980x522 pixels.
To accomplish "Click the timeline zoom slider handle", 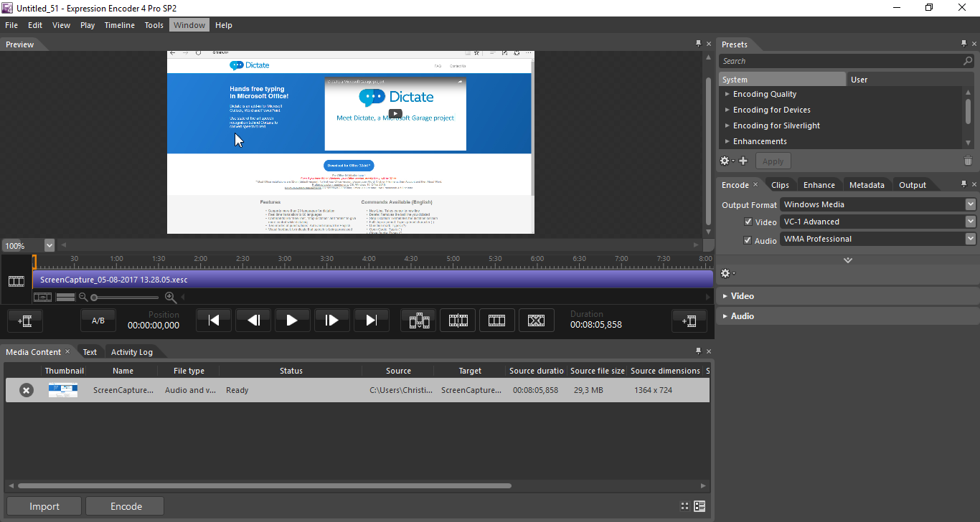I will pos(94,298).
